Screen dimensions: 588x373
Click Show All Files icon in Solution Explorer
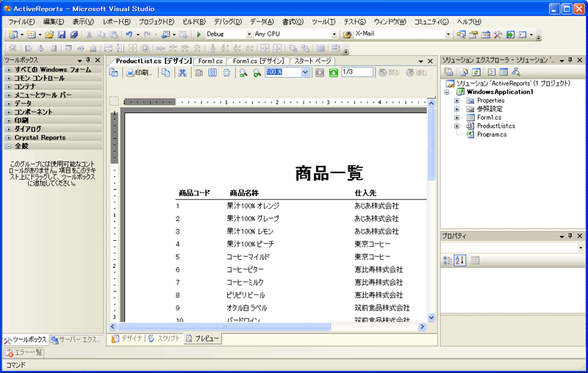click(x=465, y=72)
